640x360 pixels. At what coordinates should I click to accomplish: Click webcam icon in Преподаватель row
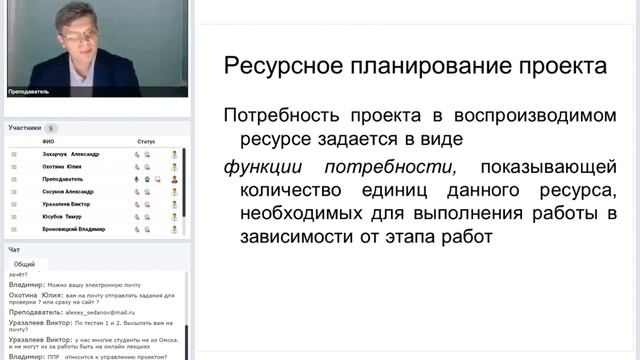tap(147, 179)
